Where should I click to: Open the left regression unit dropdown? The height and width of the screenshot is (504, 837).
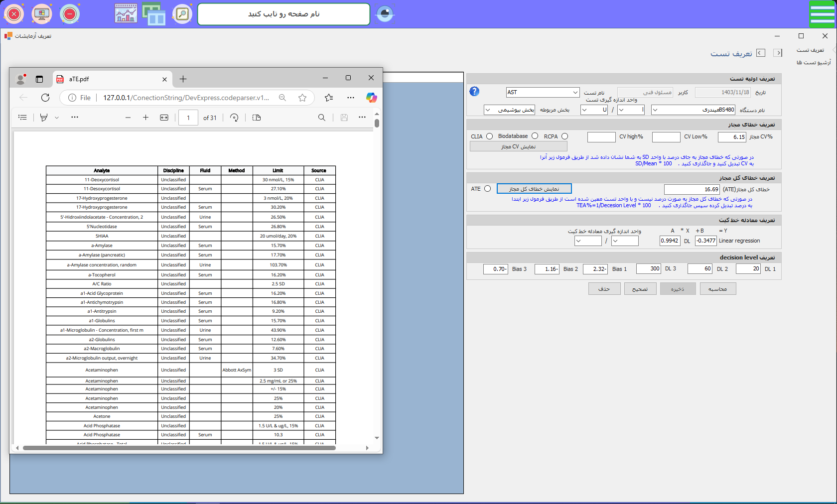pyautogui.click(x=578, y=241)
